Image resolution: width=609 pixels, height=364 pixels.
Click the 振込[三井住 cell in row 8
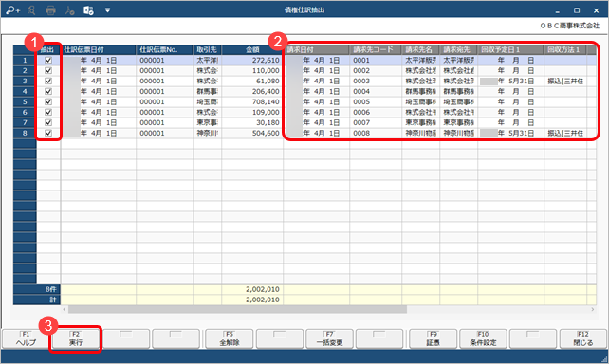[x=565, y=133]
